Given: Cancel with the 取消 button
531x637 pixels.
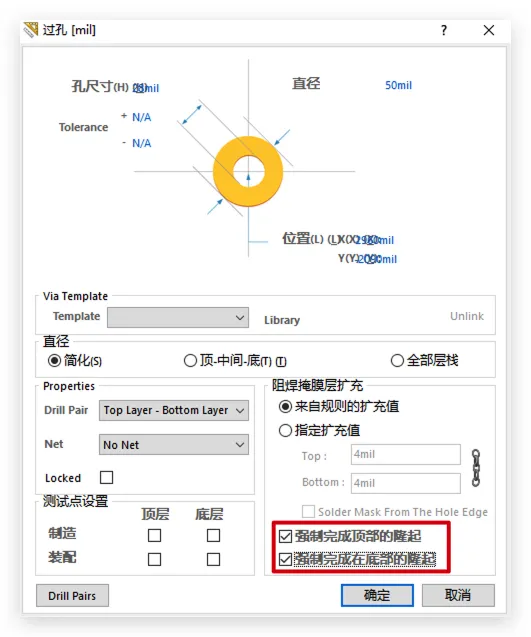Looking at the screenshot, I should (x=458, y=596).
